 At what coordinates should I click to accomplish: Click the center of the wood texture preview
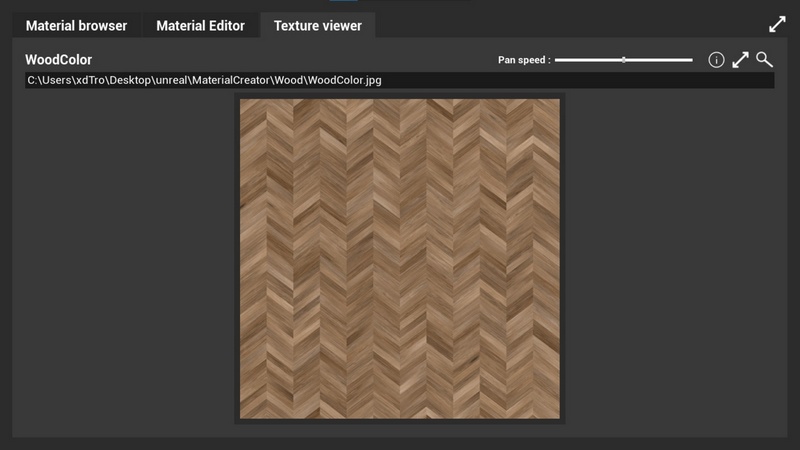(x=400, y=258)
